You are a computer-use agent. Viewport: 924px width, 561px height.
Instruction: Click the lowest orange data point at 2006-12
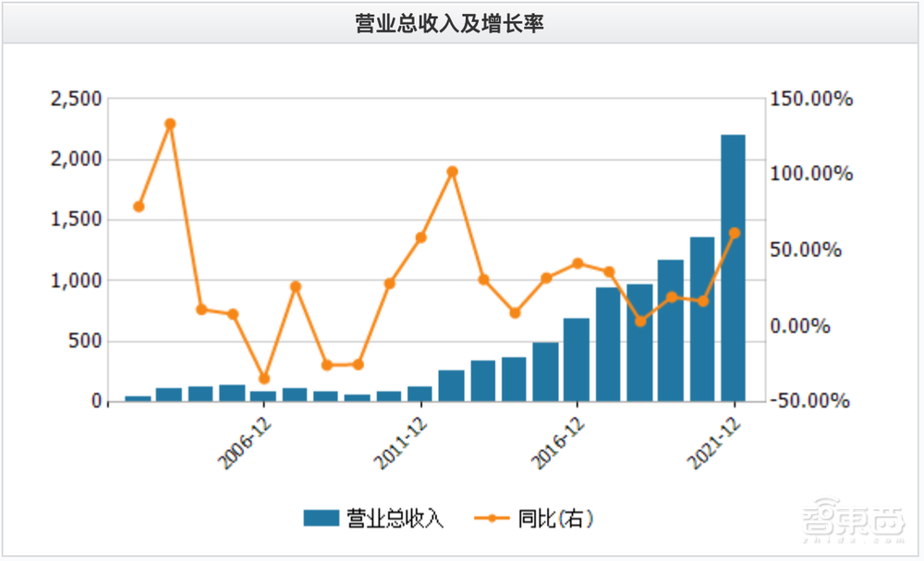(x=264, y=379)
